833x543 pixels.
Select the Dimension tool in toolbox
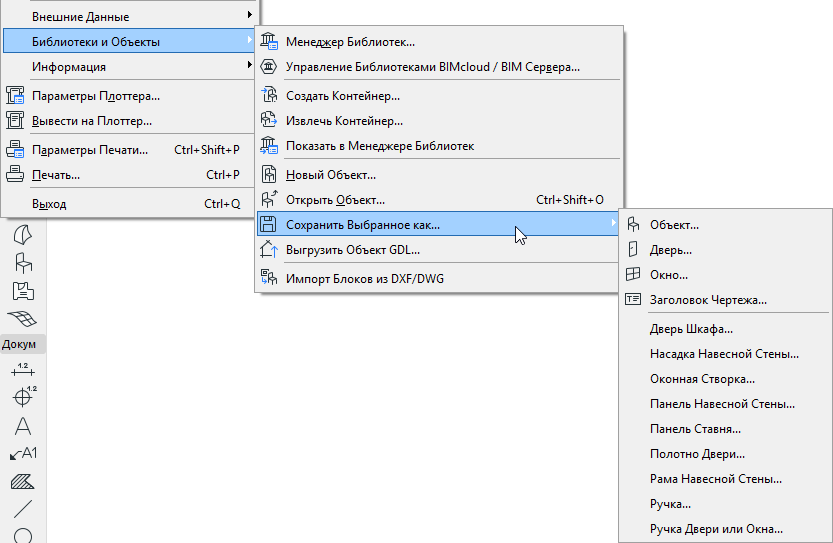pyautogui.click(x=22, y=370)
